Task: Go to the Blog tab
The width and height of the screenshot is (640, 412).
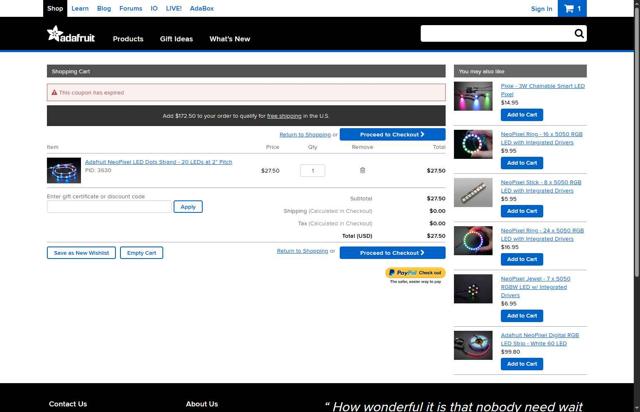Action: click(104, 9)
